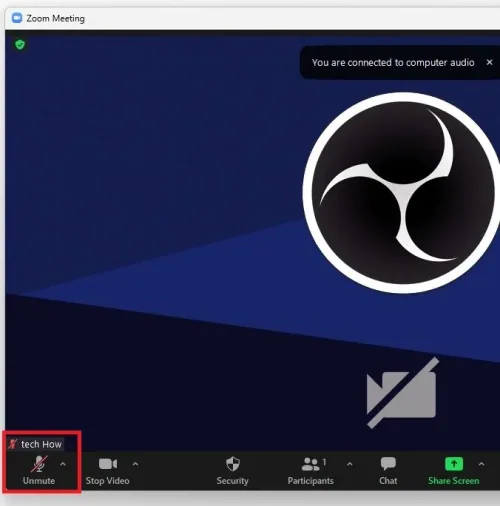This screenshot has width=500, height=506.
Task: Click the Participants text label
Action: [x=311, y=481]
